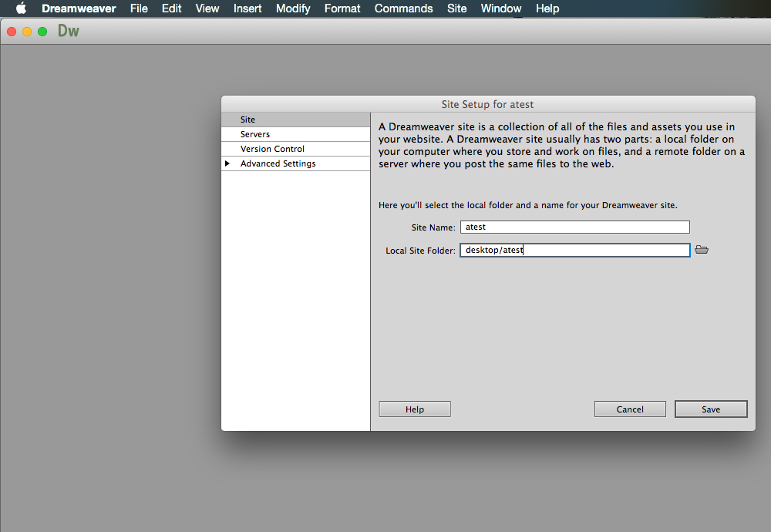The image size is (771, 532).
Task: Focus the Local Site Folder field
Action: [x=574, y=251]
